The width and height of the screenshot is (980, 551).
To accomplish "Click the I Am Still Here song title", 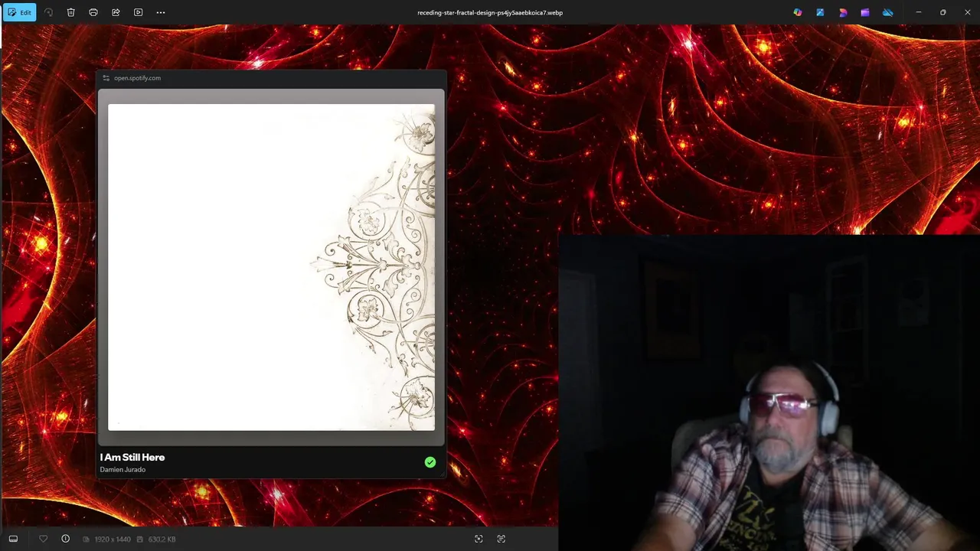I will tap(132, 457).
